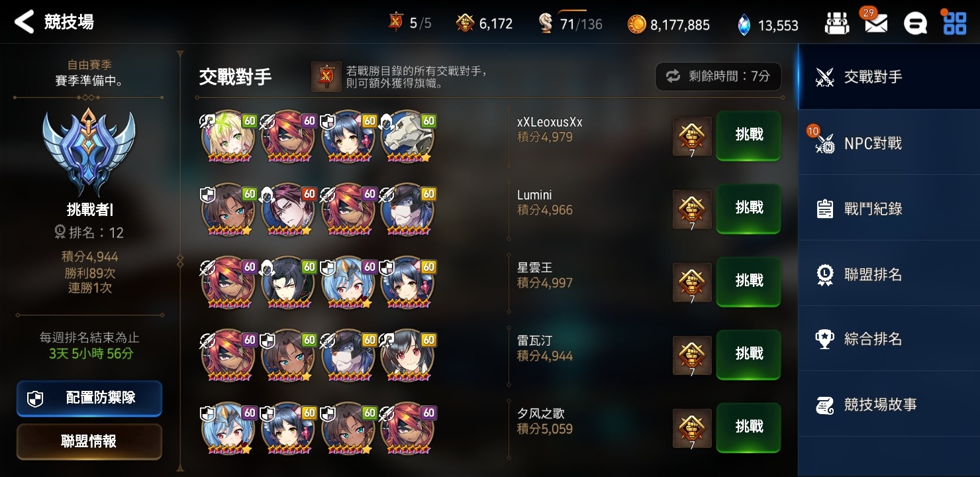Open the blue grid main menu icon
This screenshot has width=980, height=477.
point(955,24)
